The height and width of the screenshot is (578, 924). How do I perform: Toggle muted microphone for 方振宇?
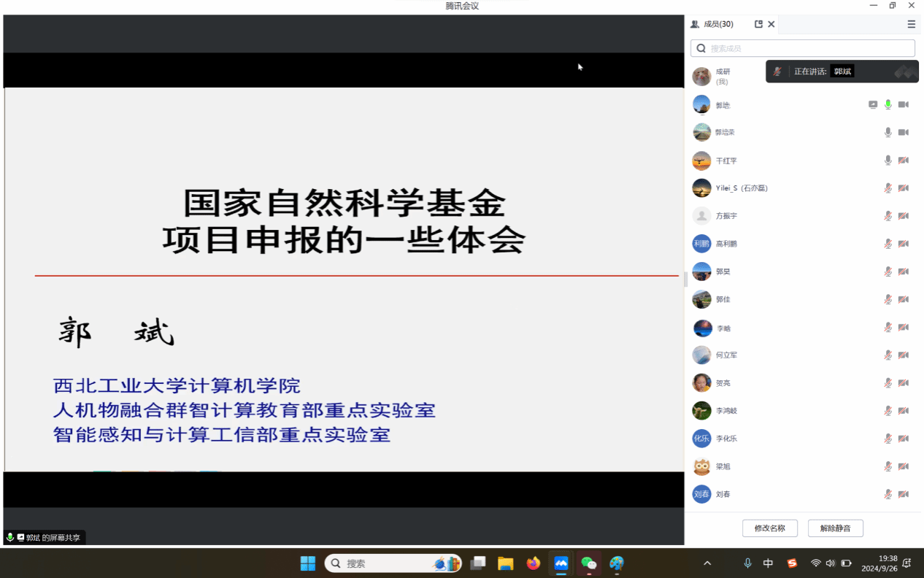(x=888, y=216)
